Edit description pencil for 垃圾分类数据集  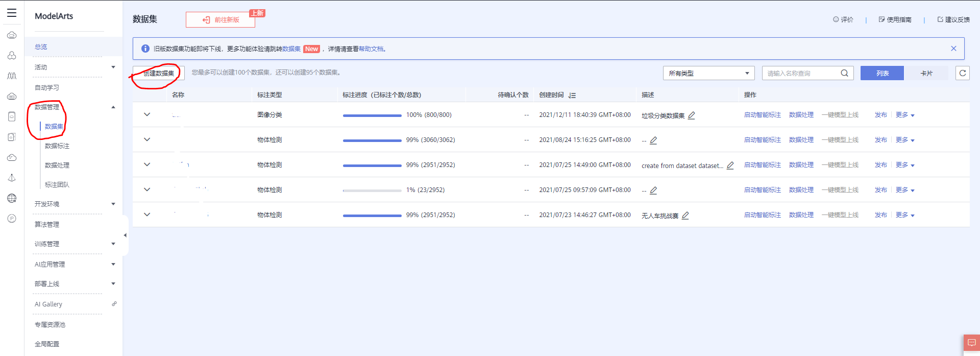(x=692, y=115)
